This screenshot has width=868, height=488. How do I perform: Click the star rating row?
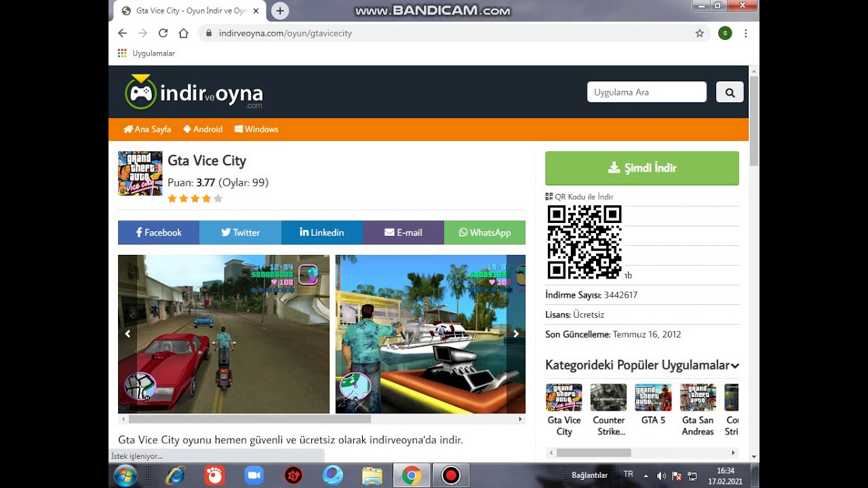click(195, 199)
